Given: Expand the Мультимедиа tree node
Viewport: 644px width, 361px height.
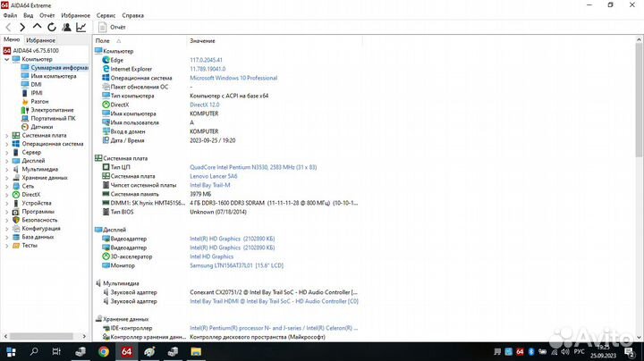Looking at the screenshot, I should click(6, 169).
